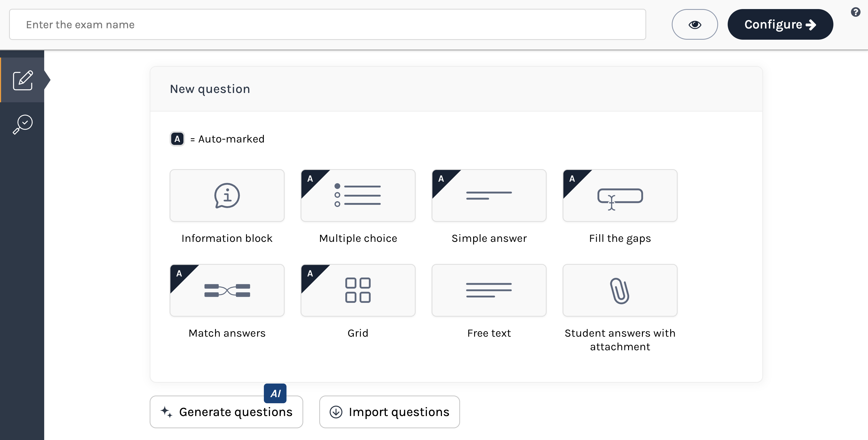Focus the exam name input field
Screen dimensions: 868x440
click(327, 25)
